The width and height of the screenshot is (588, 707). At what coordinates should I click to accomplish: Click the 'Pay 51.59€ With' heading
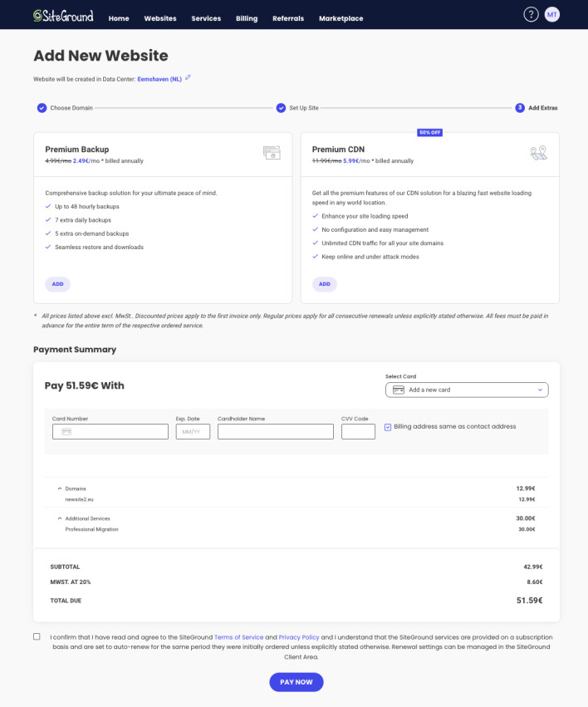click(84, 385)
